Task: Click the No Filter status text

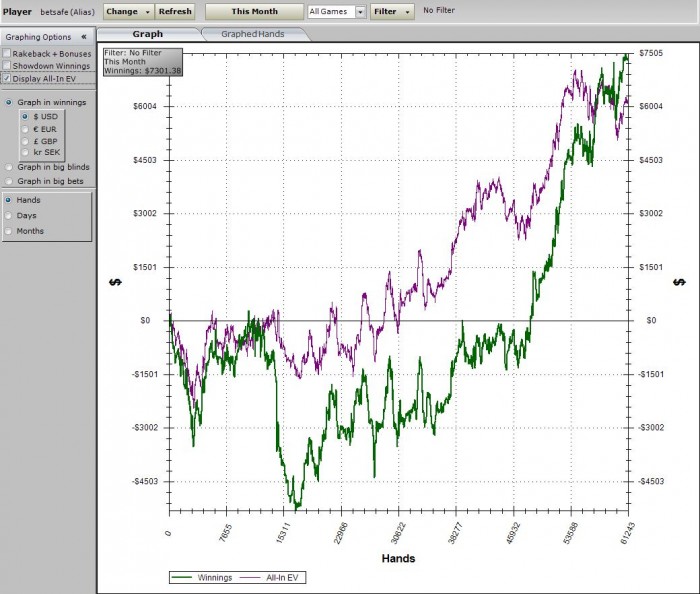Action: point(439,10)
